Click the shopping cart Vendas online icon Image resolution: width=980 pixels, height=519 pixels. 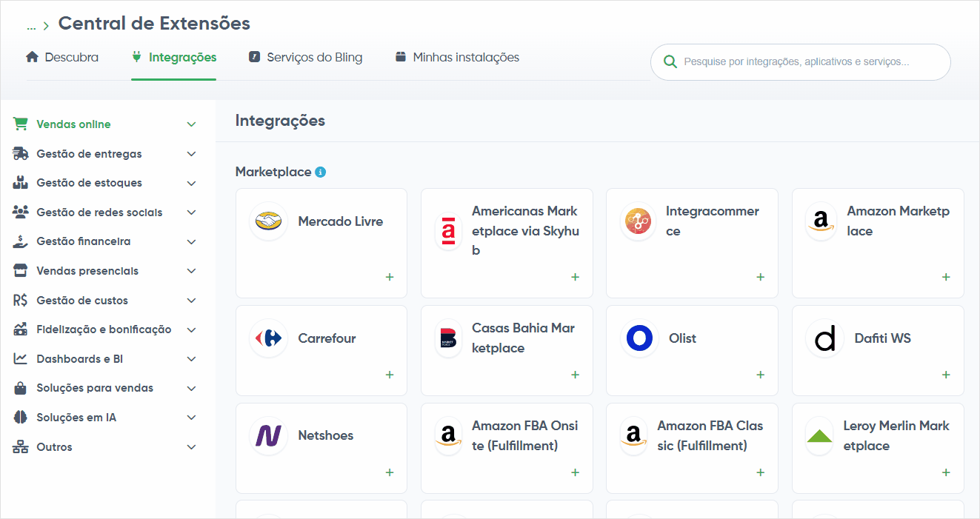(21, 124)
